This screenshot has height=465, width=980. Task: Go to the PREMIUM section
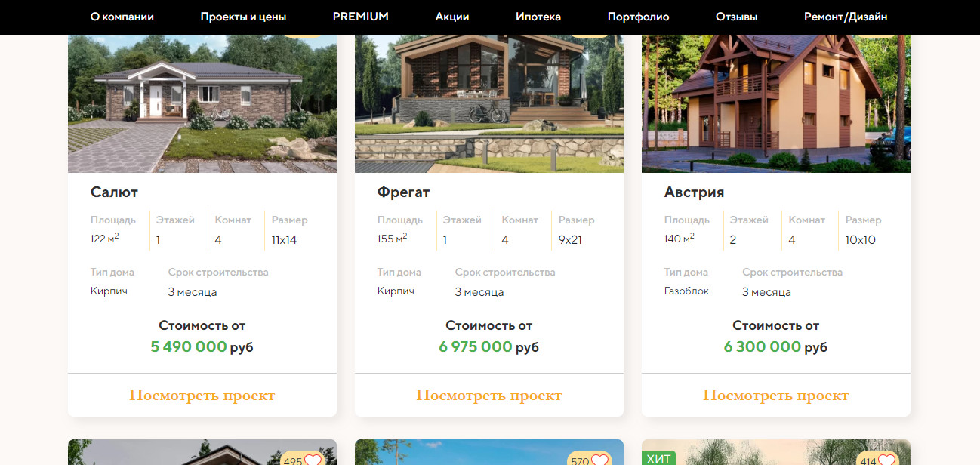[x=361, y=17]
